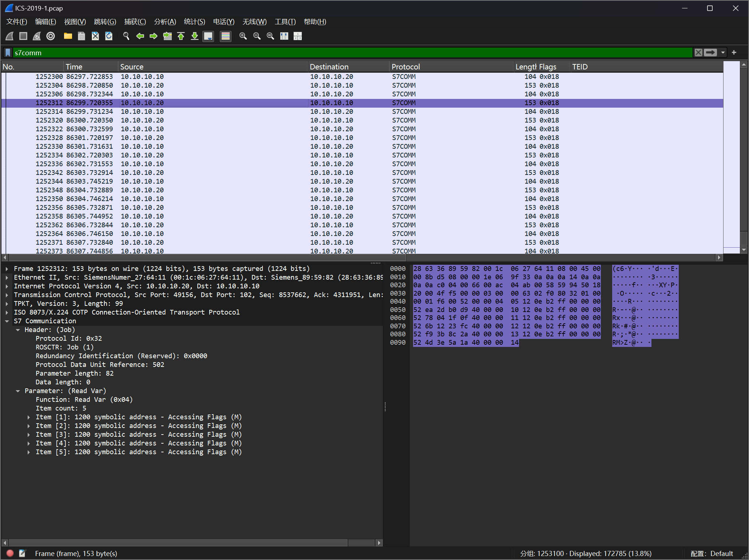Jump to the last packet
Image resolution: width=749 pixels, height=560 pixels.
coord(195,36)
